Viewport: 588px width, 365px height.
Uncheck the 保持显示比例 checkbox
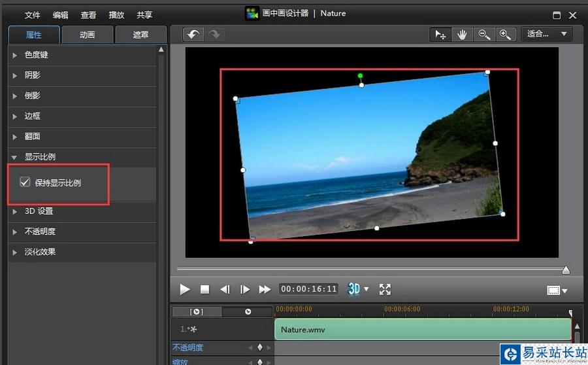tap(25, 182)
